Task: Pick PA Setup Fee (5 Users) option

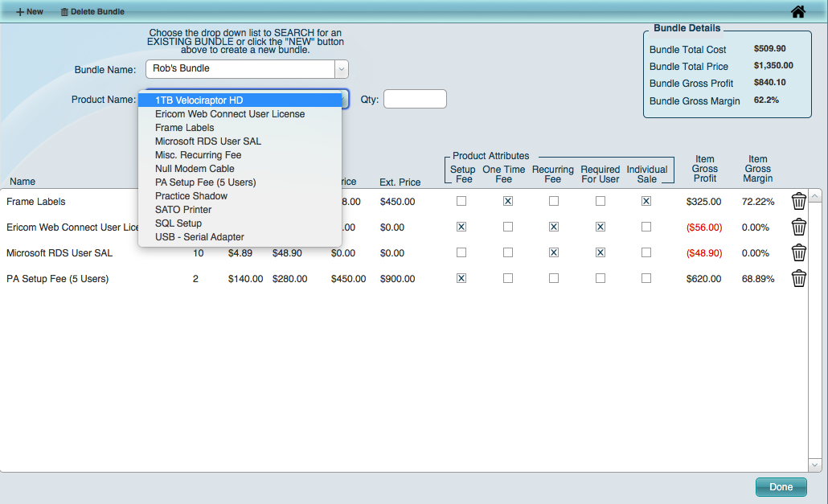Action: coord(240,182)
